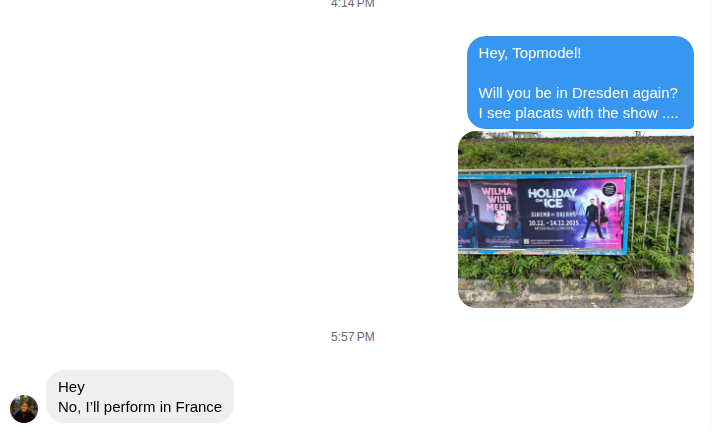Click the 4:14 PM timestamp
This screenshot has height=443, width=712.
tap(353, 4)
